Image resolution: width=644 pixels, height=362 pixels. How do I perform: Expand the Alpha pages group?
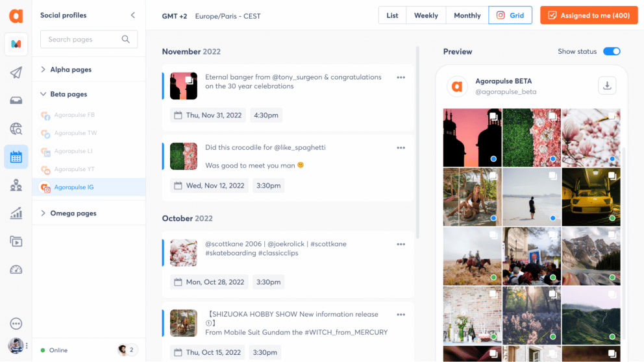pos(43,69)
